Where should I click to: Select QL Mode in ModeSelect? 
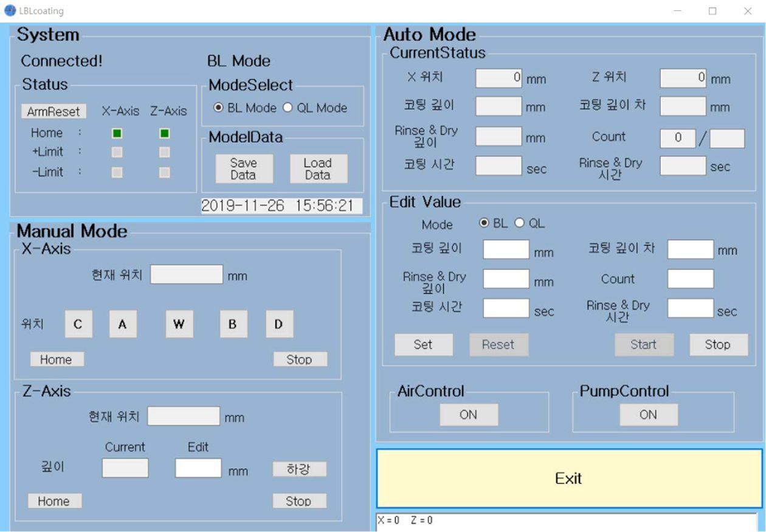(288, 108)
